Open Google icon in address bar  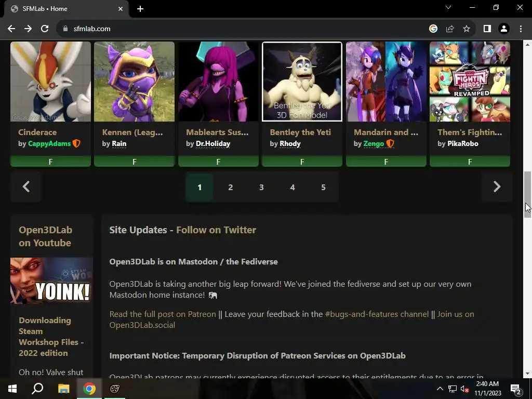433,29
